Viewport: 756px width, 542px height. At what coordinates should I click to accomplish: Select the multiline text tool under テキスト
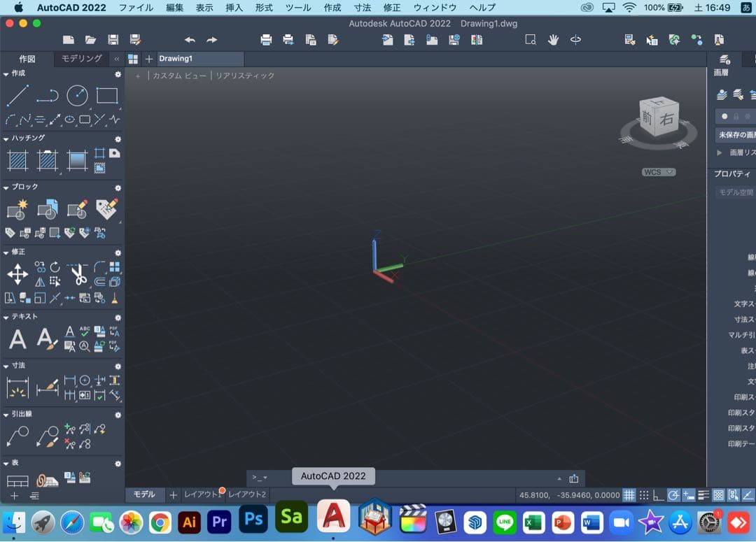tap(17, 339)
